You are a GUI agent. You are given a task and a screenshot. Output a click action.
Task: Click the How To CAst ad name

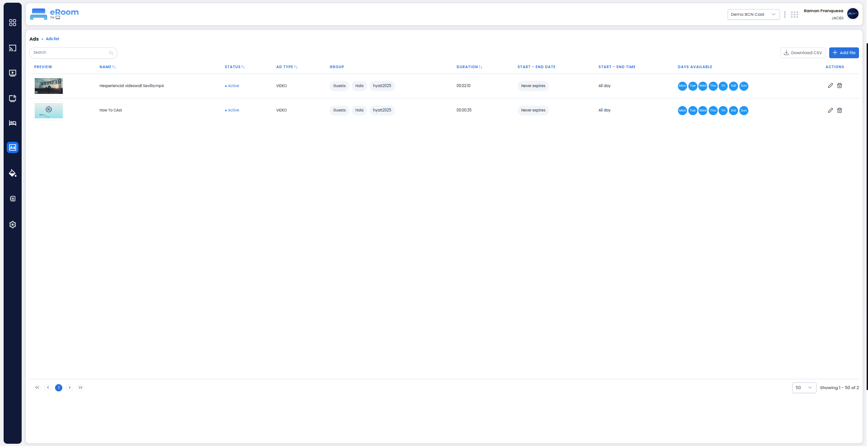(111, 110)
